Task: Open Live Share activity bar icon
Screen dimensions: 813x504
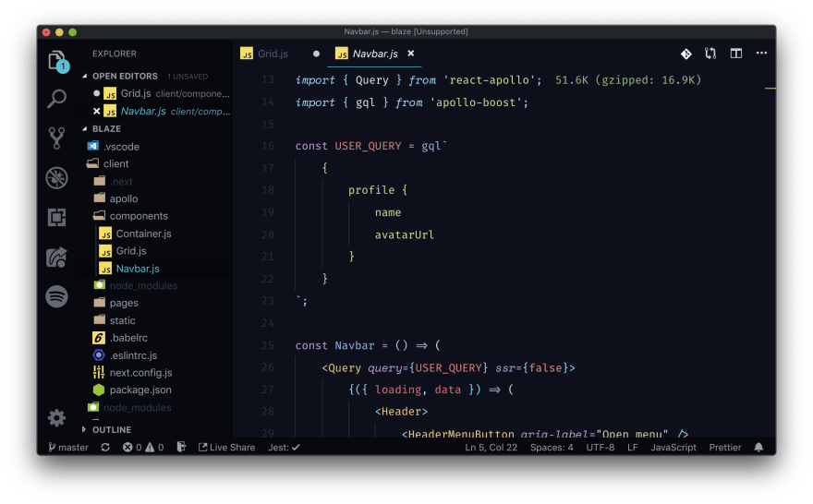Action: click(x=56, y=257)
